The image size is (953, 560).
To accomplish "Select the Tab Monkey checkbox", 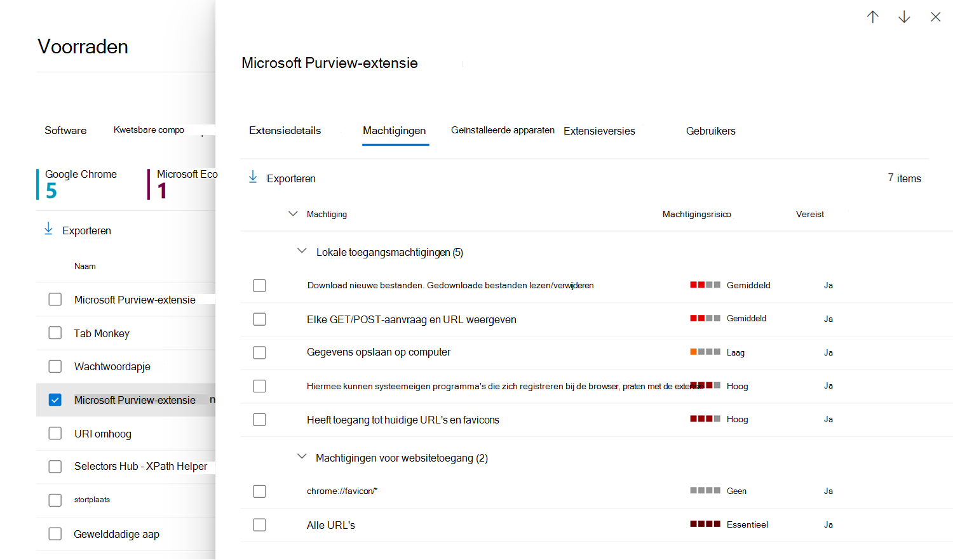I will (x=55, y=333).
